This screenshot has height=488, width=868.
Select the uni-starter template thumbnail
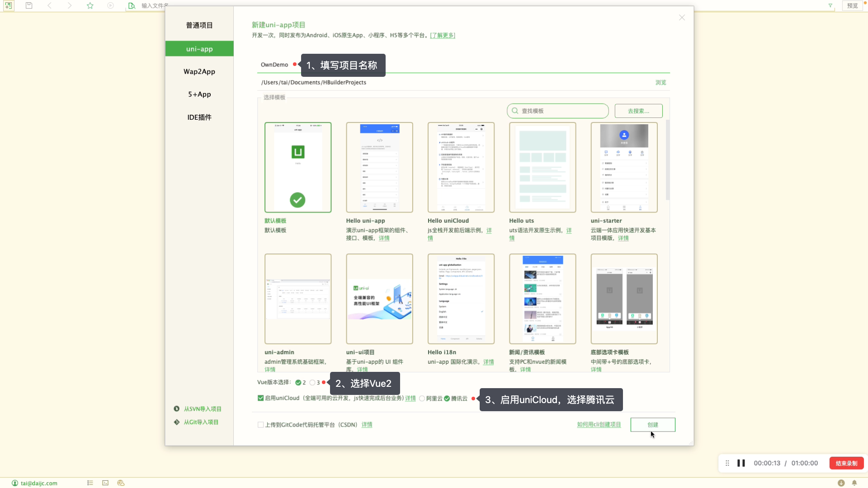(624, 167)
